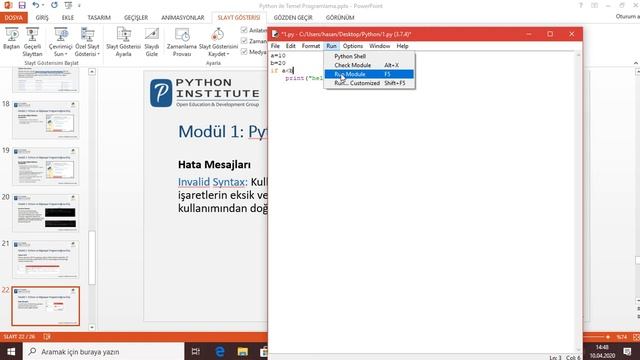Viewport: 640px width, 360px height.
Task: Click the Undo icon
Action: pos(36,5)
